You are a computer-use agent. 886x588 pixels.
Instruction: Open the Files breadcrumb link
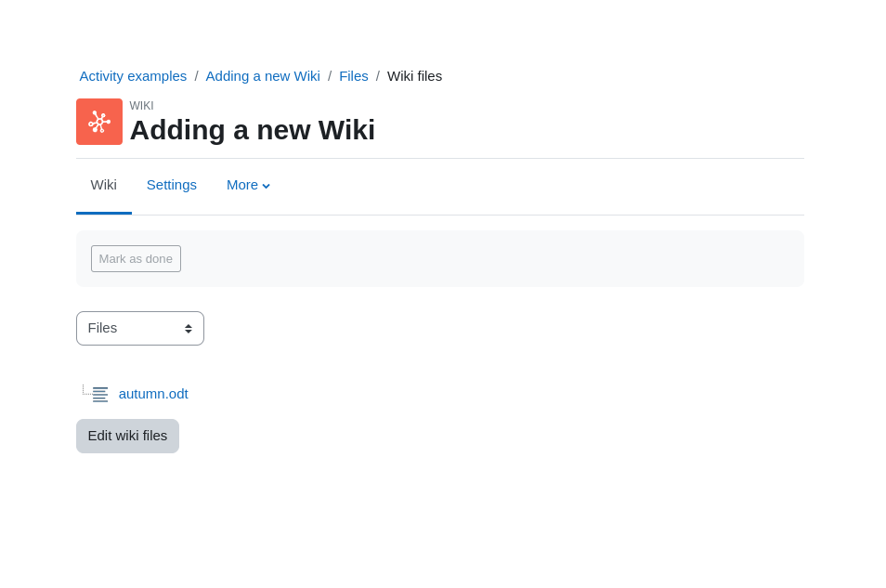point(354,76)
